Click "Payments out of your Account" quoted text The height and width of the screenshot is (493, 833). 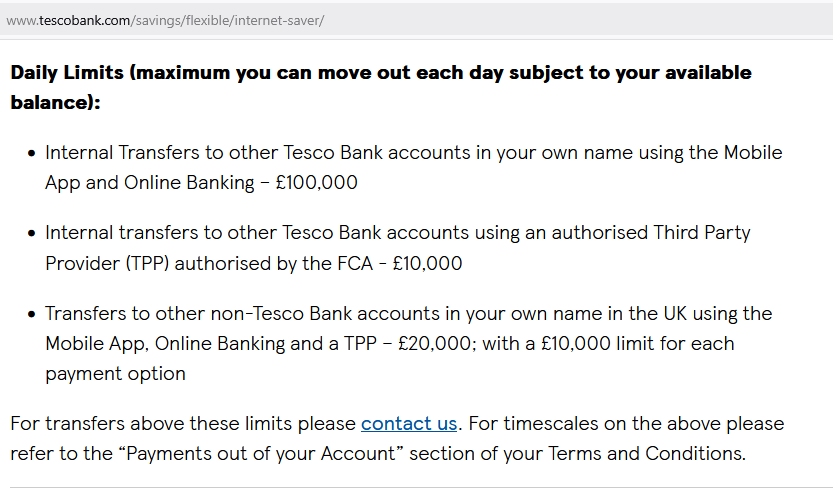[x=260, y=453]
